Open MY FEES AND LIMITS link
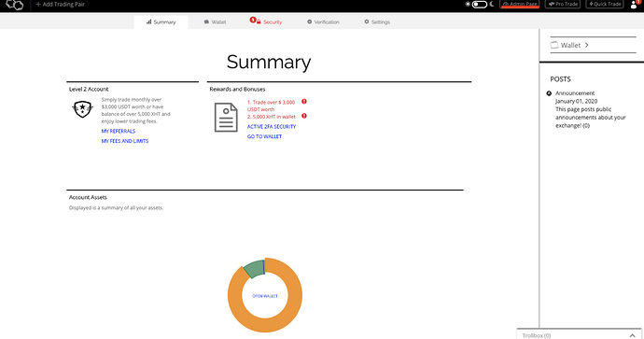Image resolution: width=644 pixels, height=339 pixels. coord(125,141)
